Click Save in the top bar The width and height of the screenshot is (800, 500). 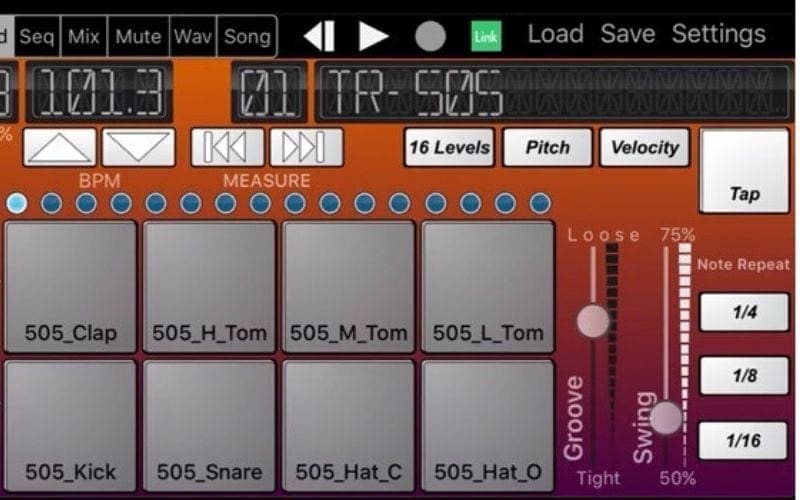tap(628, 34)
